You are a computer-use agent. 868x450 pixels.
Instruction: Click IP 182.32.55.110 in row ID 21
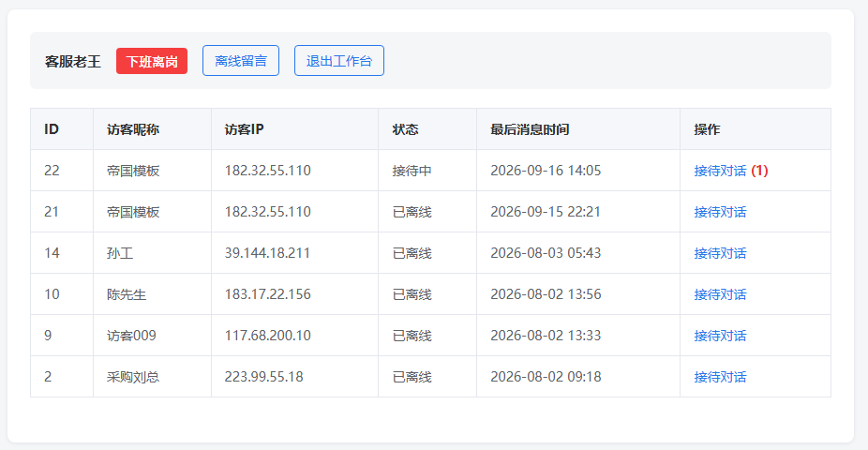click(267, 212)
